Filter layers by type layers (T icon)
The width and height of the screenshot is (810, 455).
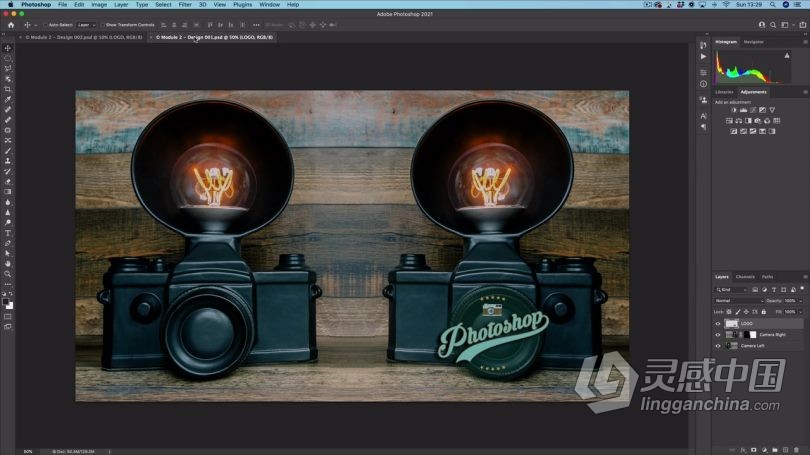point(774,290)
